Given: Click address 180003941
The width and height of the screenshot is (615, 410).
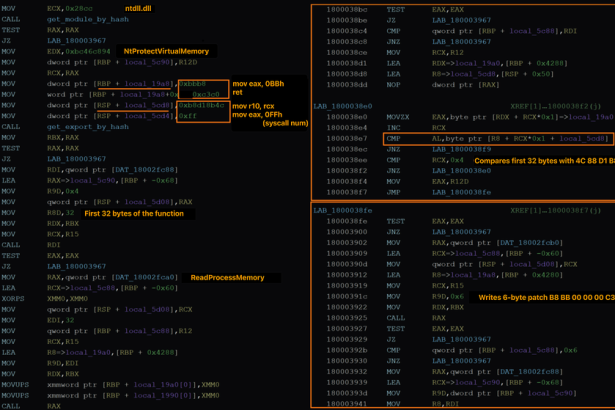Looking at the screenshot, I should [347, 404].
